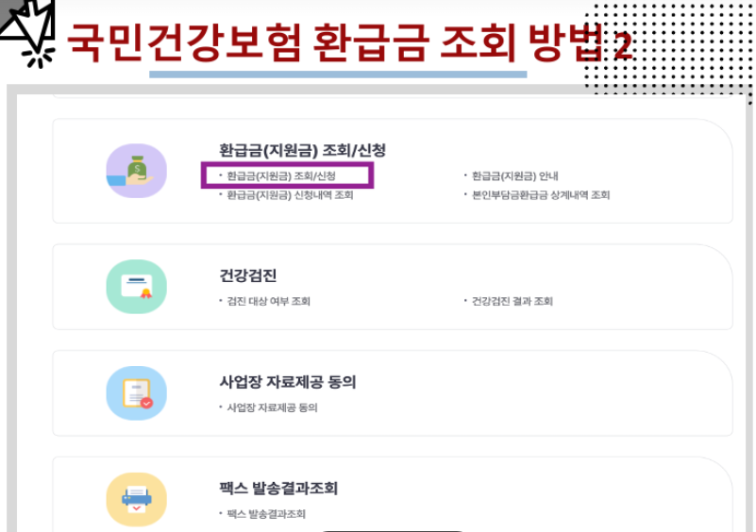Select the 건강검진 section heading
This screenshot has width=756, height=532.
(x=248, y=275)
